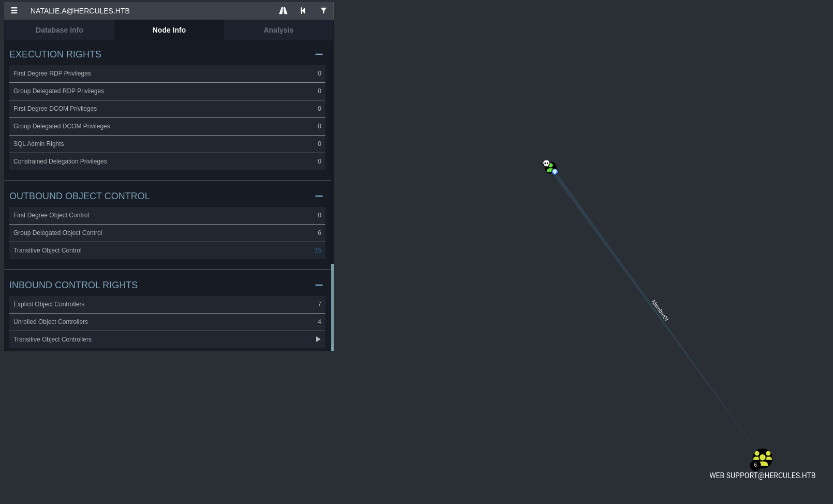Click the pathfinding road icon
Image resolution: width=833 pixels, height=504 pixels.
pos(283,11)
